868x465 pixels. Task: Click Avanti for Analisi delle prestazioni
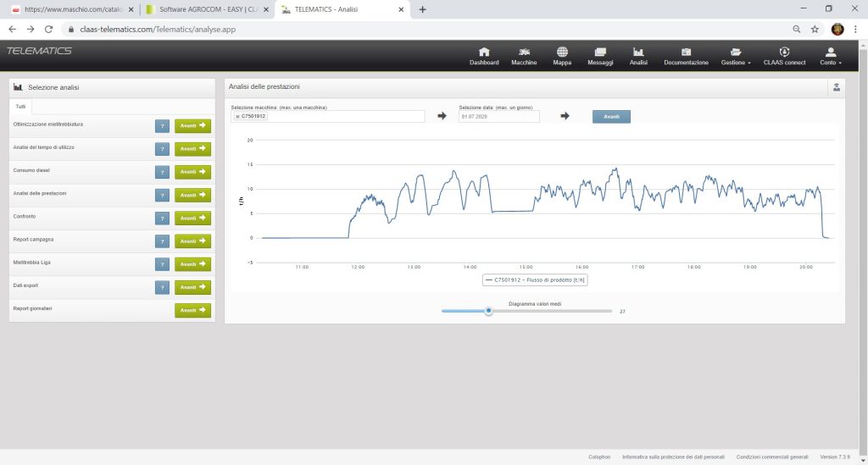click(x=192, y=195)
